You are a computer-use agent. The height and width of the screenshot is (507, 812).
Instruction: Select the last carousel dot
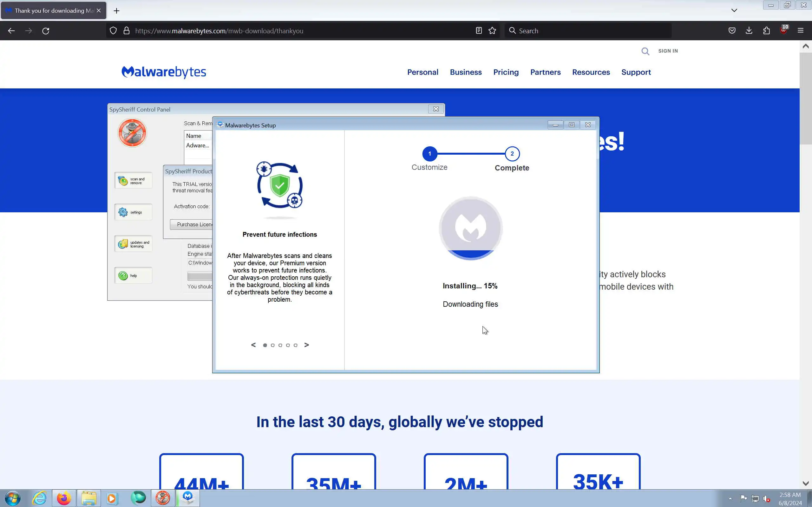pos(295,345)
